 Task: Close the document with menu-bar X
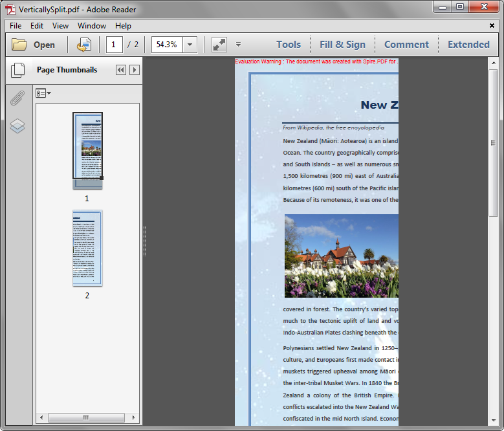(x=492, y=26)
